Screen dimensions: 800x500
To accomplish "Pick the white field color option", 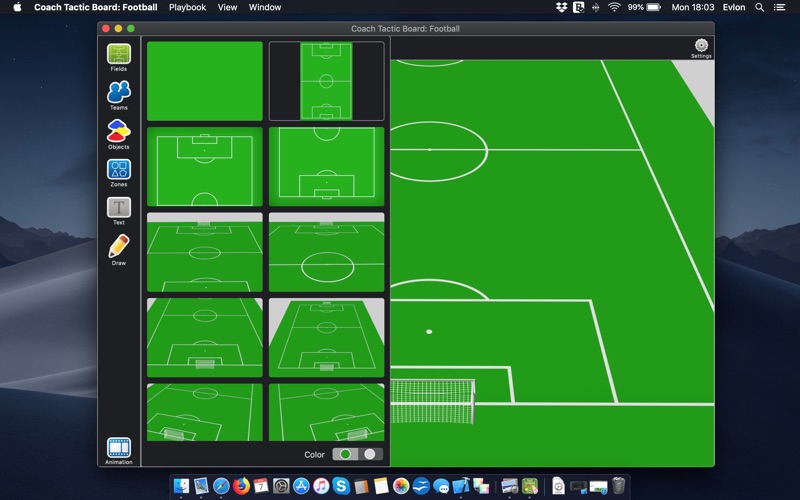I will point(370,454).
